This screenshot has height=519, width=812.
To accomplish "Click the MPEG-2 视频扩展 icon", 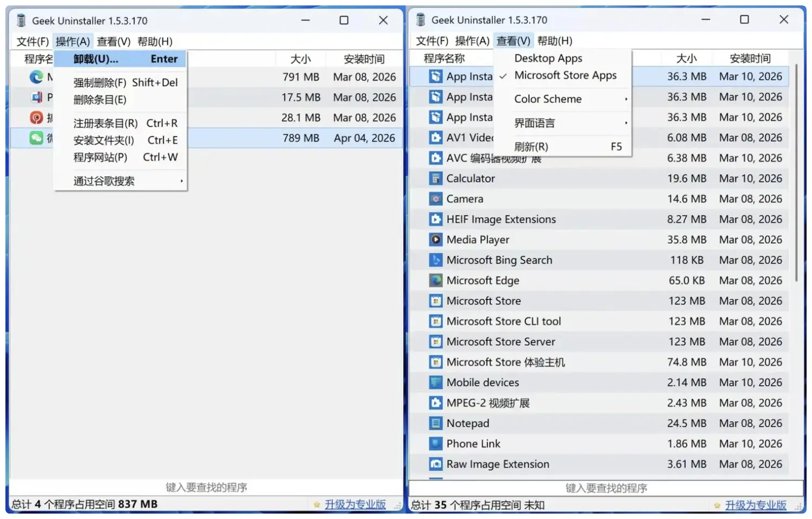I will click(436, 403).
